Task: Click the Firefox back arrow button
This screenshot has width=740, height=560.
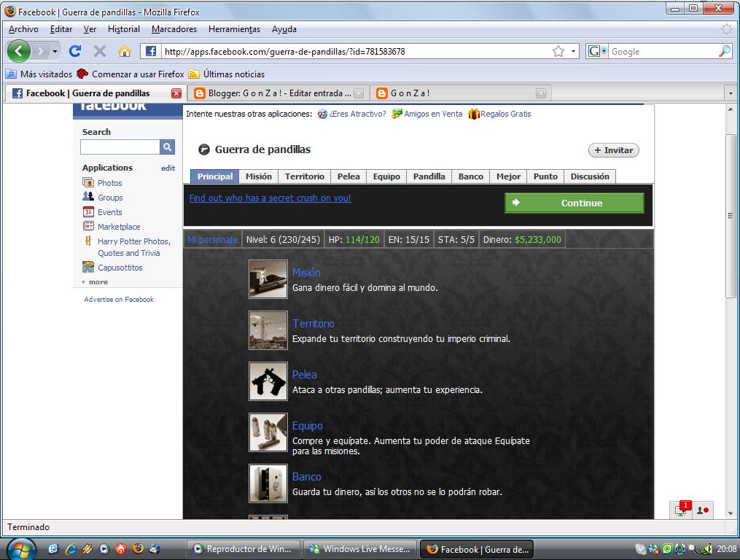Action: (x=19, y=51)
